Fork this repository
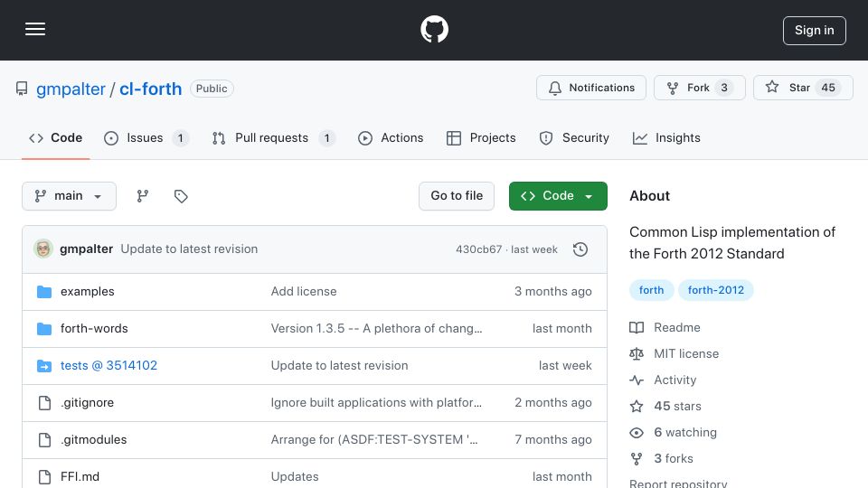 pyautogui.click(x=700, y=88)
